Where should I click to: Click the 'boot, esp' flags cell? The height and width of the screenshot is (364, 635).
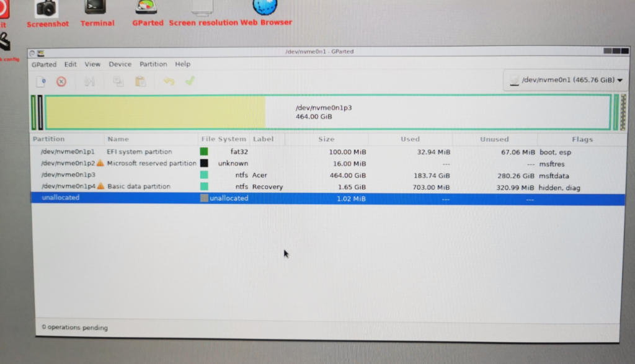click(x=555, y=153)
